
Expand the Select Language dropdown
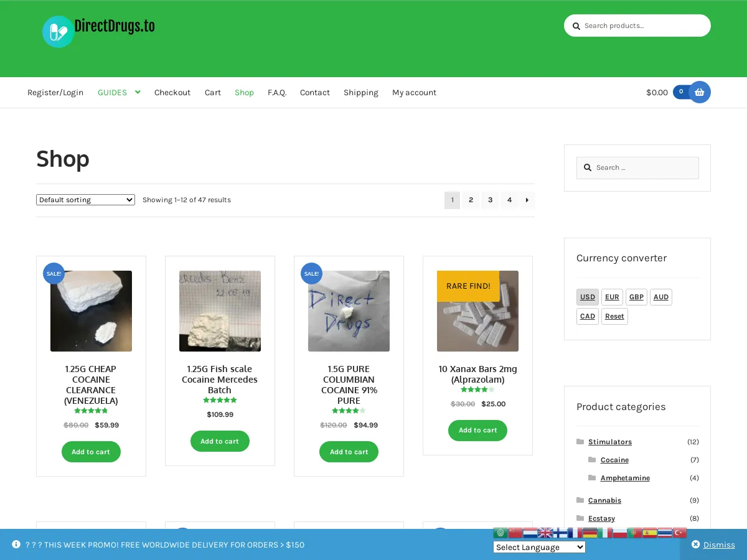(539, 548)
